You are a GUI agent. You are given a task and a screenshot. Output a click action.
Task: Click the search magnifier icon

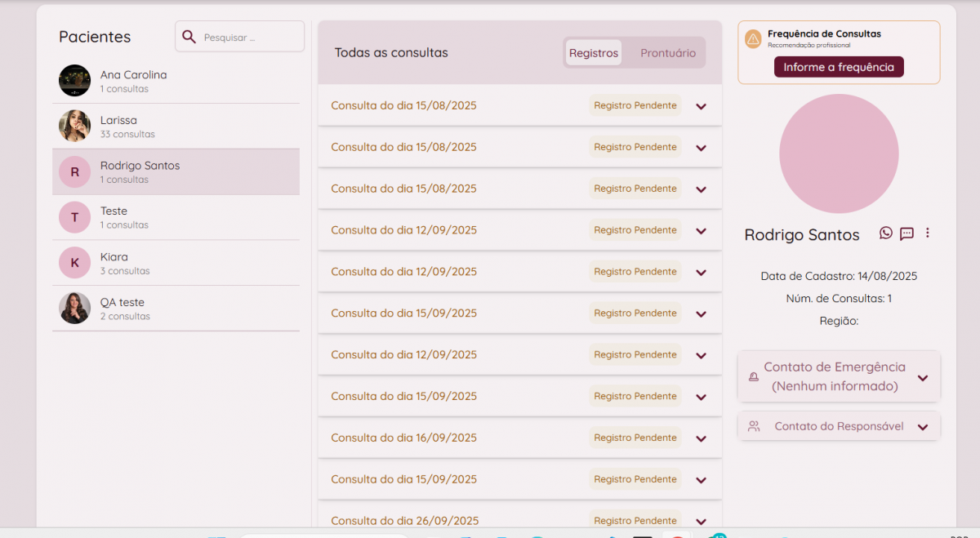189,37
